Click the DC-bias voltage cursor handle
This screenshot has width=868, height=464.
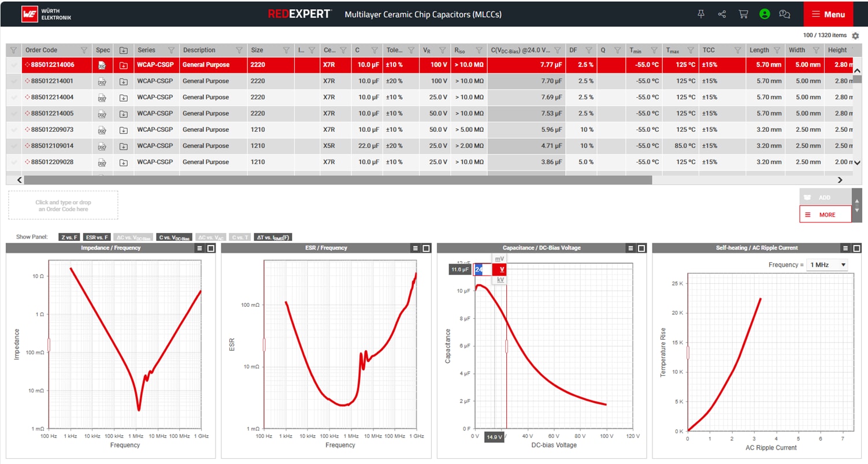click(506, 346)
